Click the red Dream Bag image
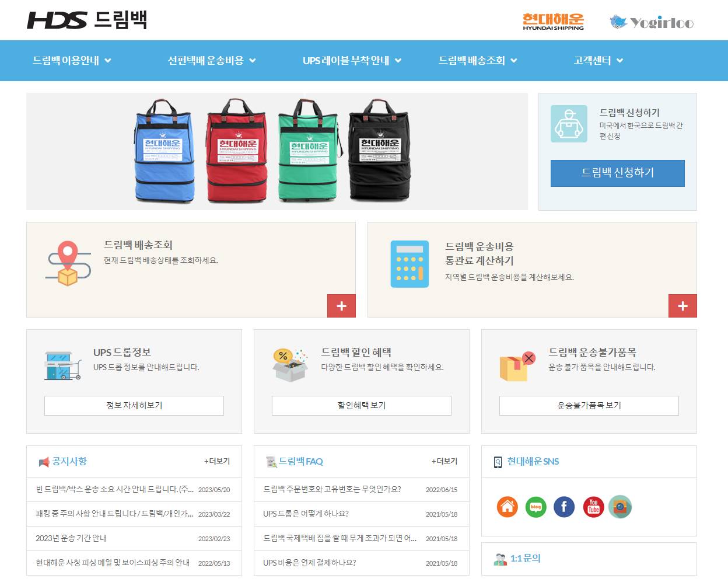 (x=236, y=151)
